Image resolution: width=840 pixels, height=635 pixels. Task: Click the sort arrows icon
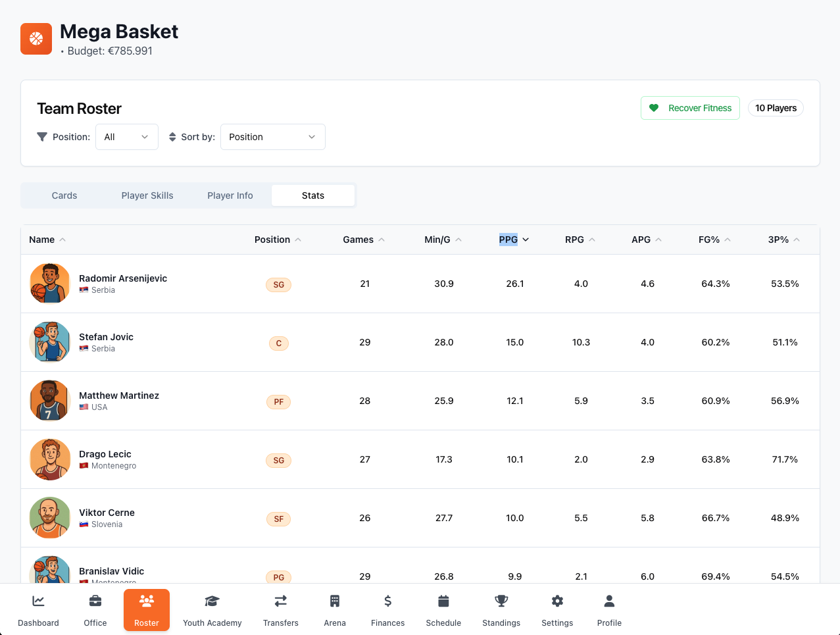[x=172, y=137]
